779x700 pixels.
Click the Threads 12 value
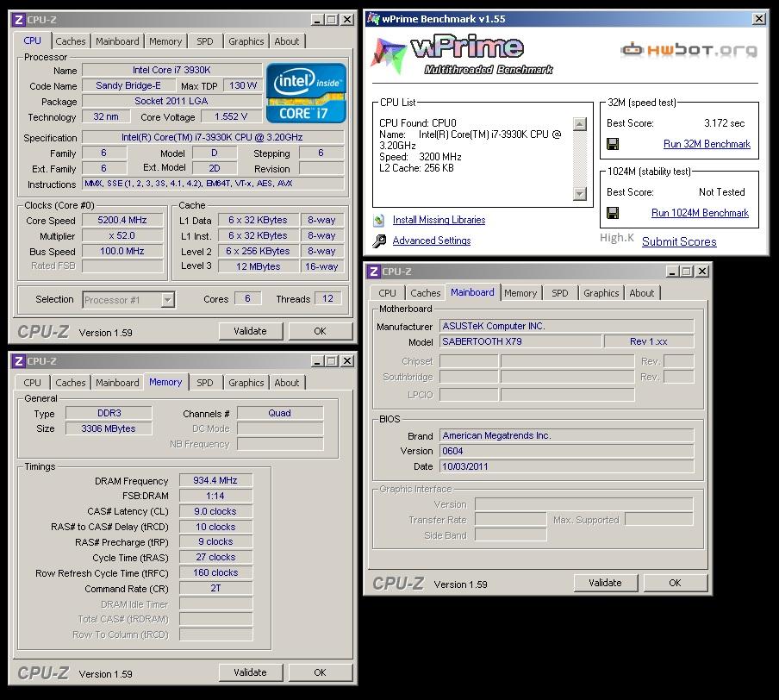(x=328, y=299)
